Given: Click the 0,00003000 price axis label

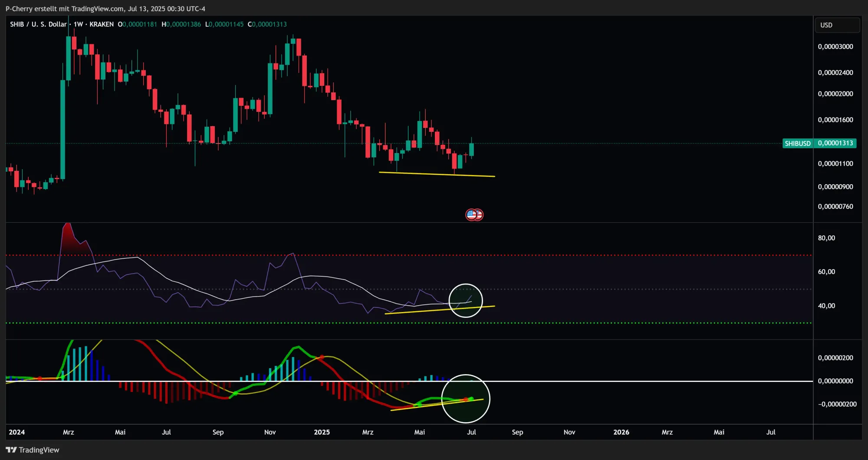Looking at the screenshot, I should tap(835, 46).
